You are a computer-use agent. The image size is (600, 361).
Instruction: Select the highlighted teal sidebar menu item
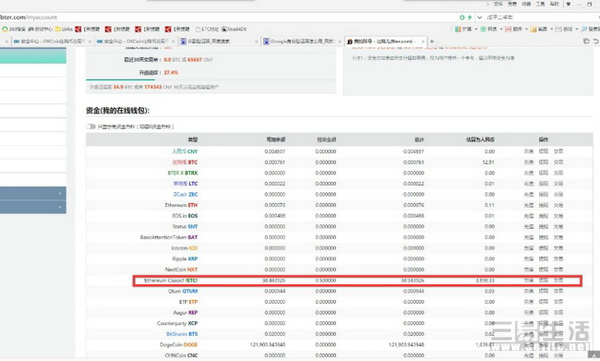[33, 56]
